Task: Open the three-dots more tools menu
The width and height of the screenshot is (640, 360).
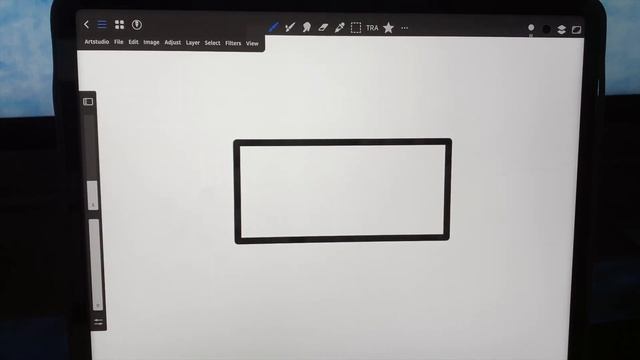Action: click(x=404, y=28)
